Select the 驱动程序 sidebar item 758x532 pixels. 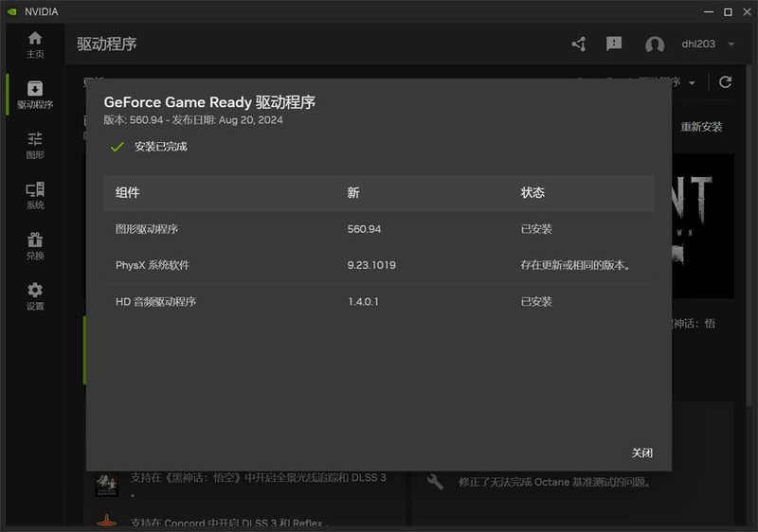click(35, 95)
